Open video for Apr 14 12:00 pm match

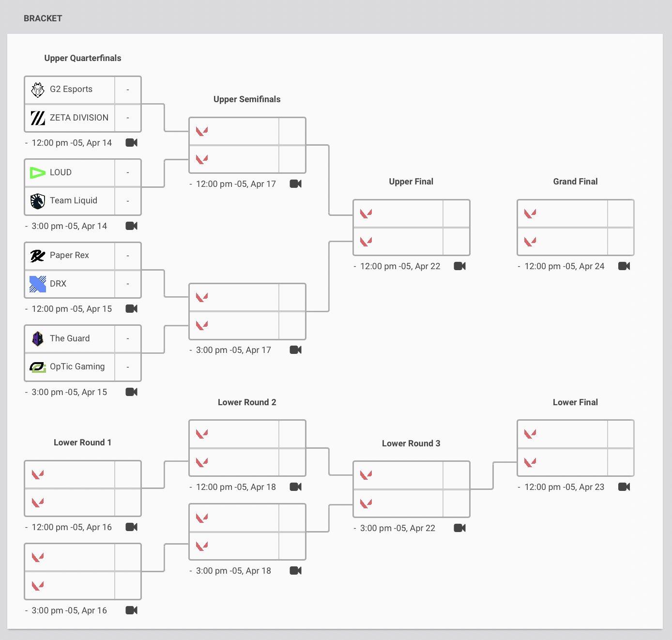click(x=132, y=143)
